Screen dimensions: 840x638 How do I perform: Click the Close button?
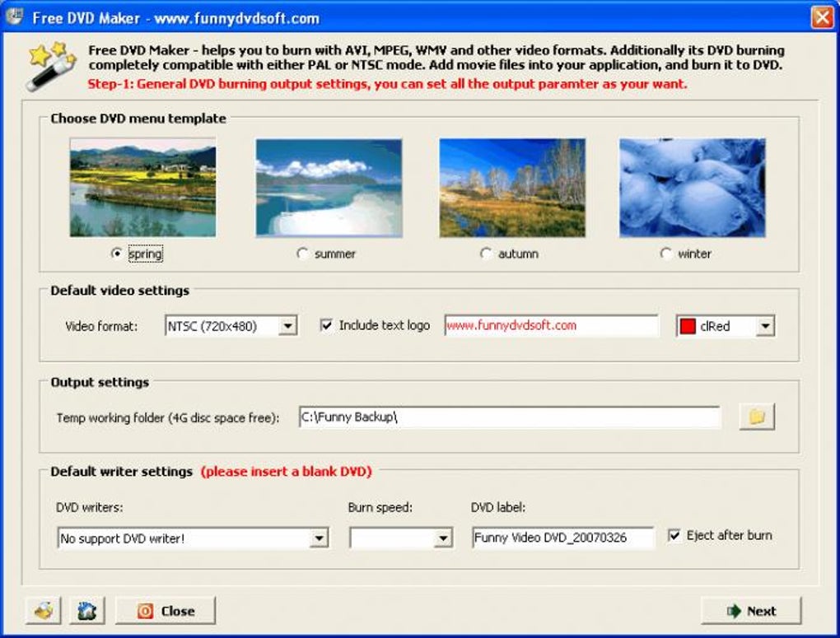[166, 611]
